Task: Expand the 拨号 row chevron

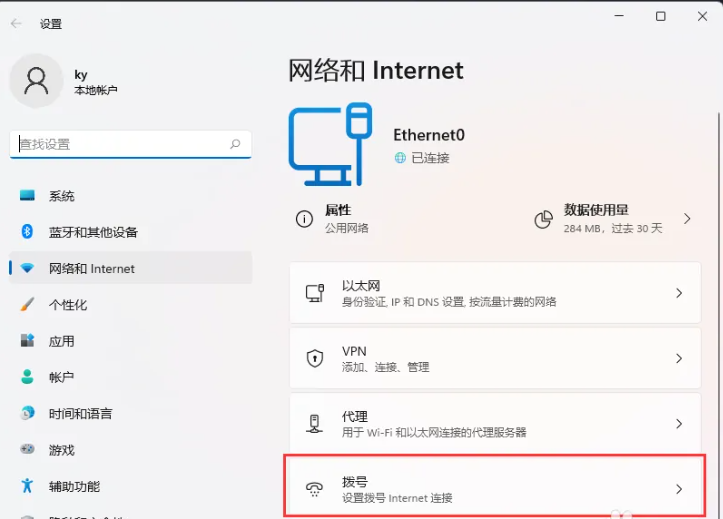Action: point(679,489)
